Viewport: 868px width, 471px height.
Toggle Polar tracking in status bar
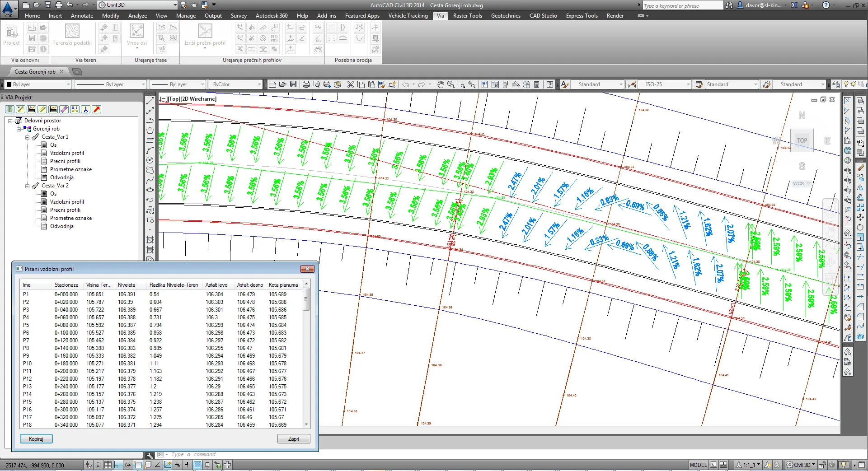(128, 465)
